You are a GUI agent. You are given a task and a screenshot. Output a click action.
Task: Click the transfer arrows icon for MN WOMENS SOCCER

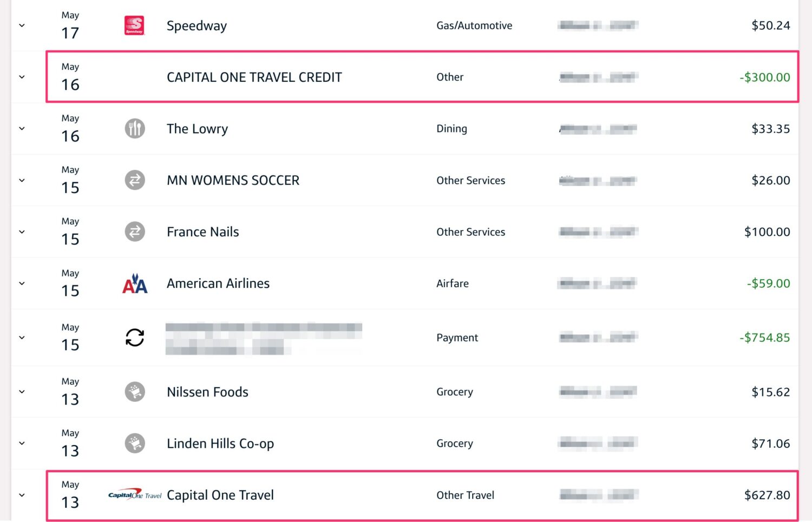134,180
